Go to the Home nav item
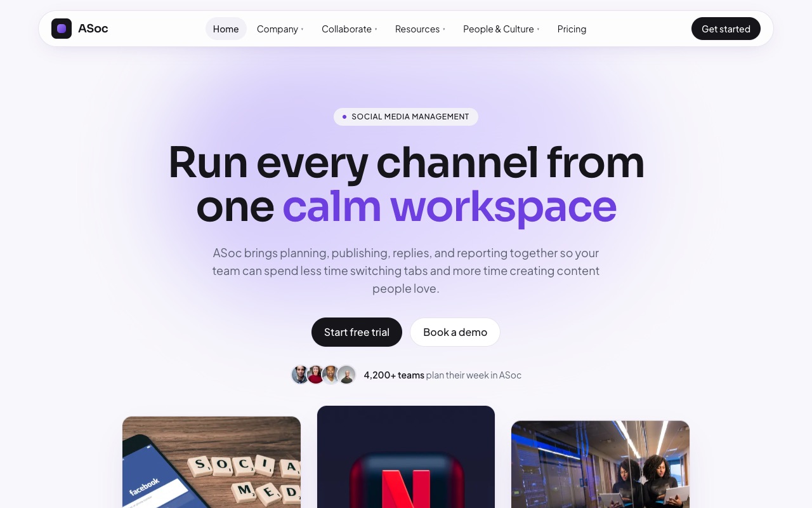This screenshot has width=812, height=508. coord(226,29)
